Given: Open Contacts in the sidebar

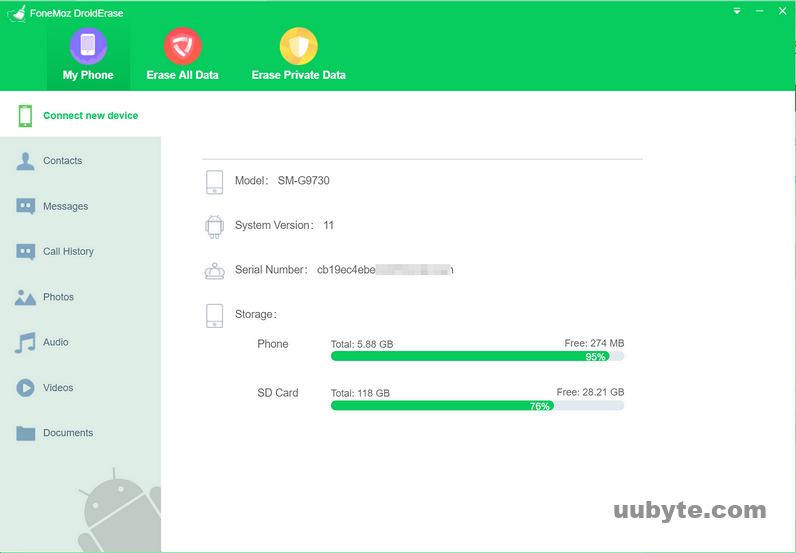Looking at the screenshot, I should coord(80,160).
